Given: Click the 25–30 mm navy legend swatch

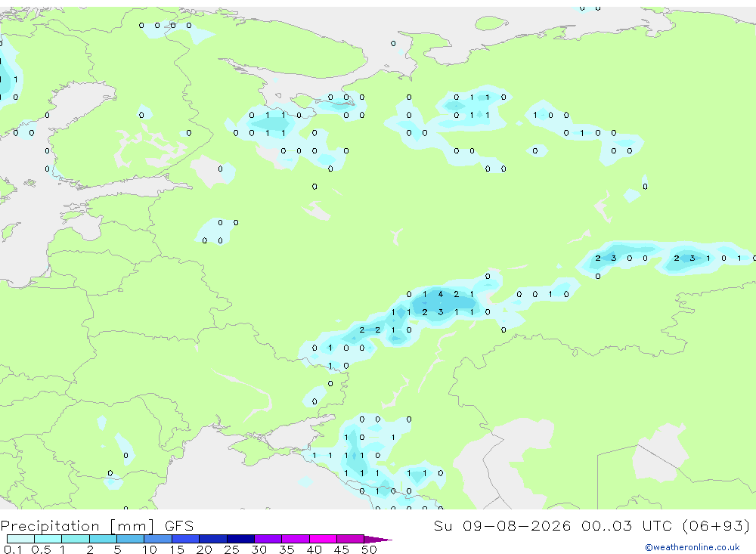Looking at the screenshot, I should pos(240,539).
